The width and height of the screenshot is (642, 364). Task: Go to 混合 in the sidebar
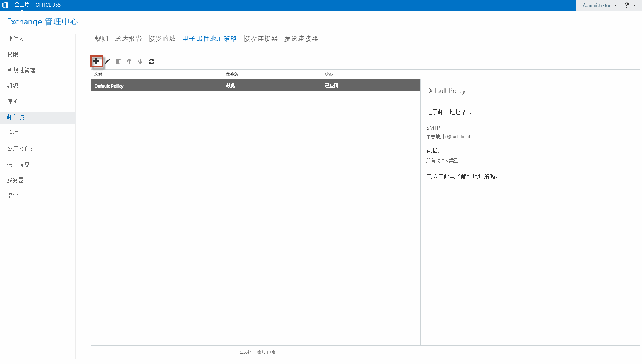pos(13,196)
